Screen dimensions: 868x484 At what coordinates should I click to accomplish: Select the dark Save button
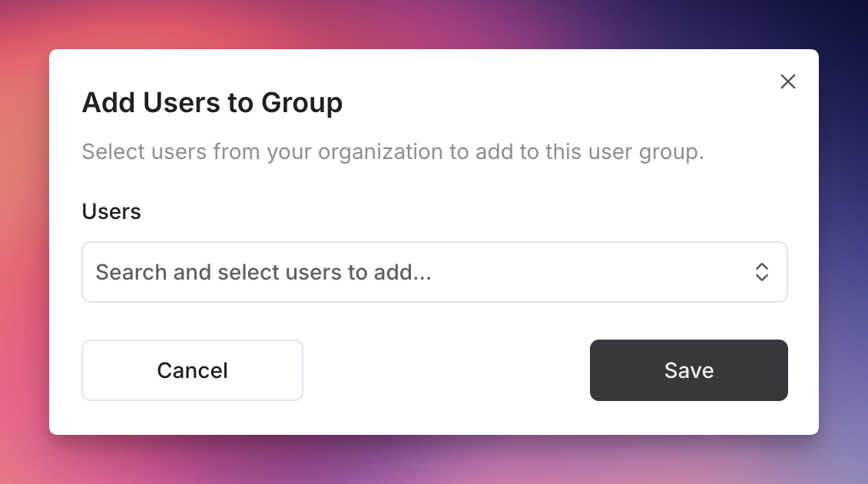pos(689,370)
